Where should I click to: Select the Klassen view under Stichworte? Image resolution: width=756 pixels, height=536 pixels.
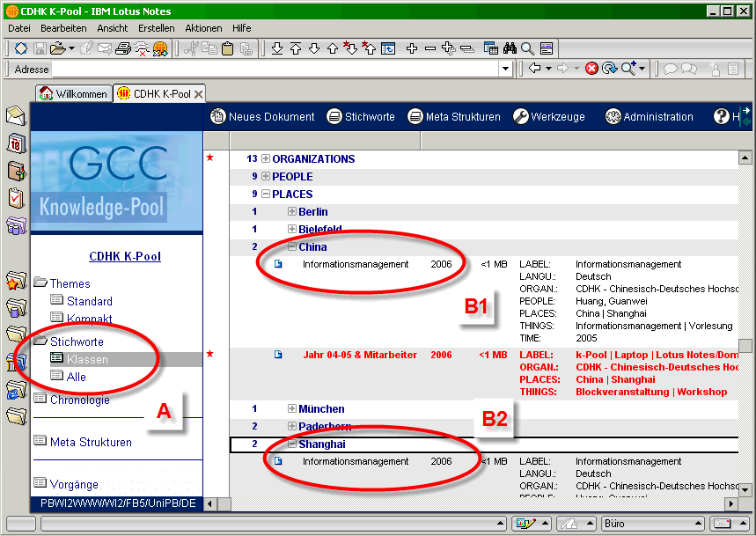pyautogui.click(x=87, y=359)
